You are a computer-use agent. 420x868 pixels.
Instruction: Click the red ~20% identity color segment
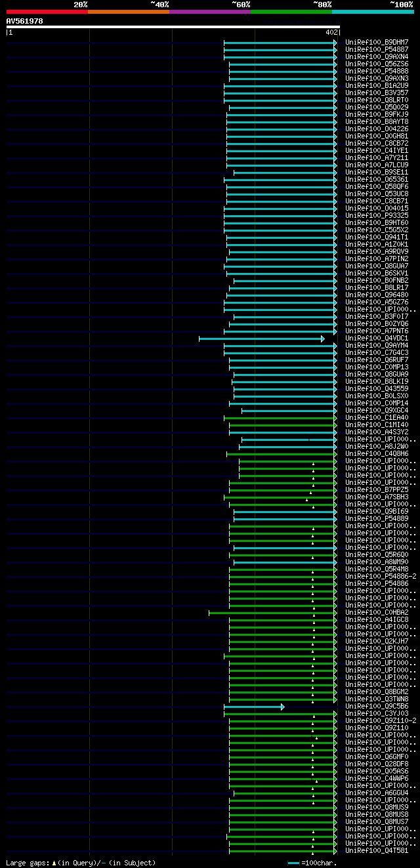pos(47,12)
